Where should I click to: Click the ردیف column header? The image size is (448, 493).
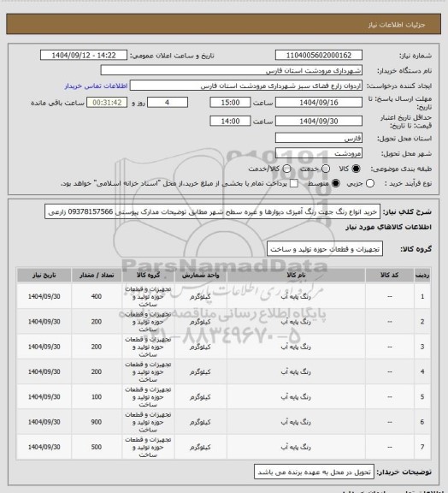click(x=422, y=275)
